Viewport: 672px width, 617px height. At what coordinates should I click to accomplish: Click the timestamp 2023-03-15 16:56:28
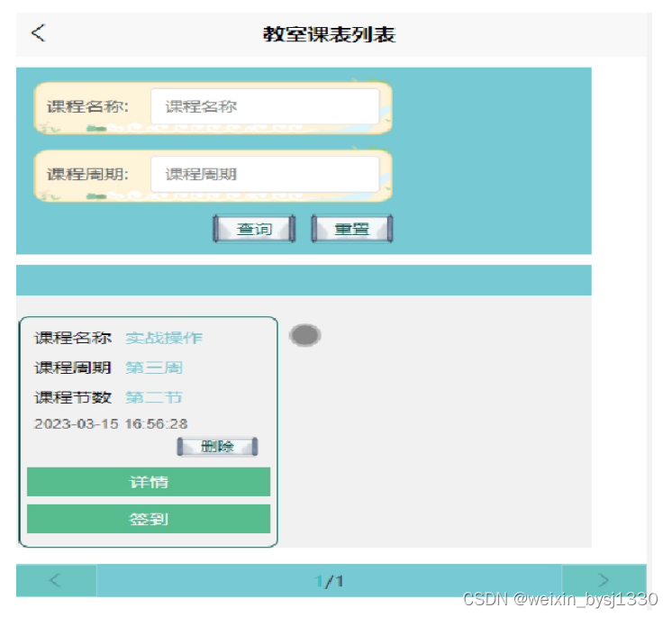111,423
